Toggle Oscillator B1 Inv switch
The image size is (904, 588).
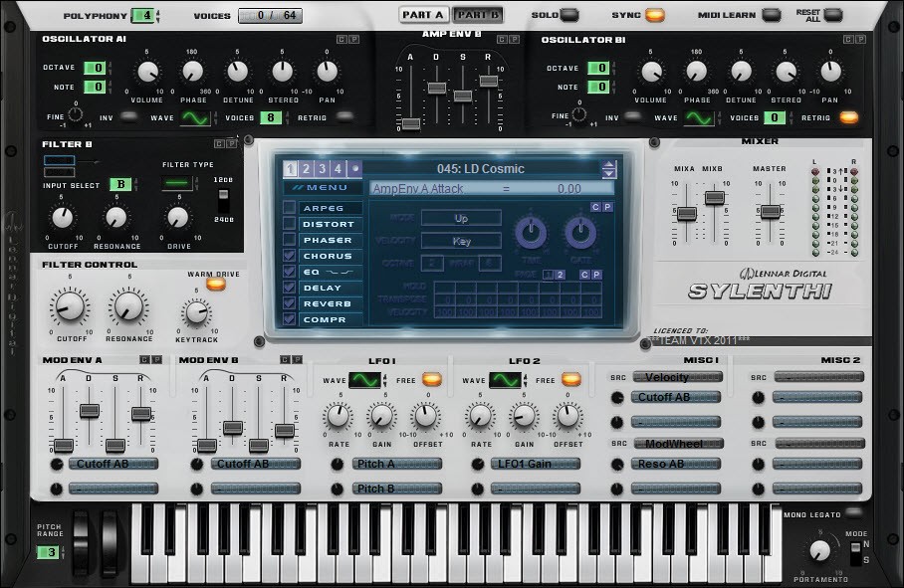click(x=633, y=117)
